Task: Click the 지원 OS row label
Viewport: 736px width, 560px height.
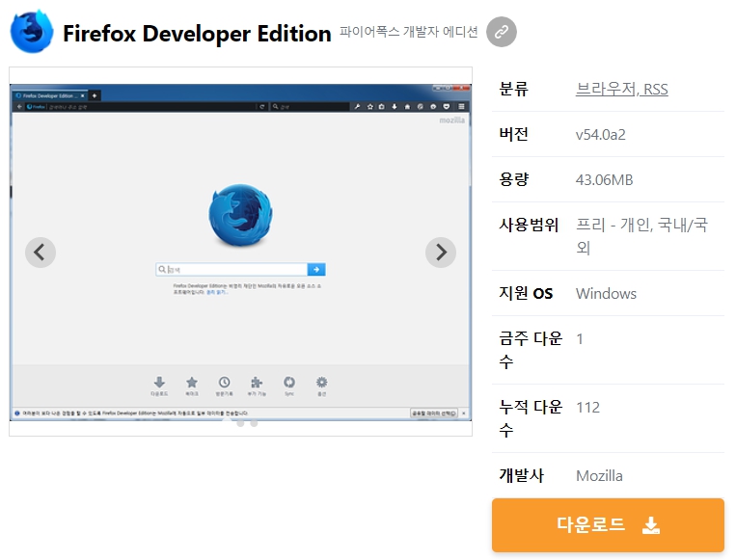Action: tap(526, 294)
